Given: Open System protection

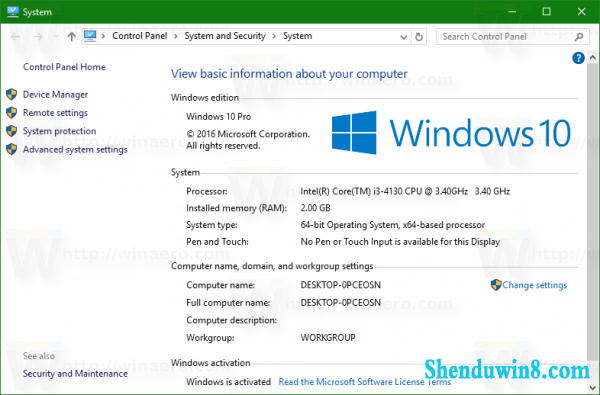Looking at the screenshot, I should 59,131.
